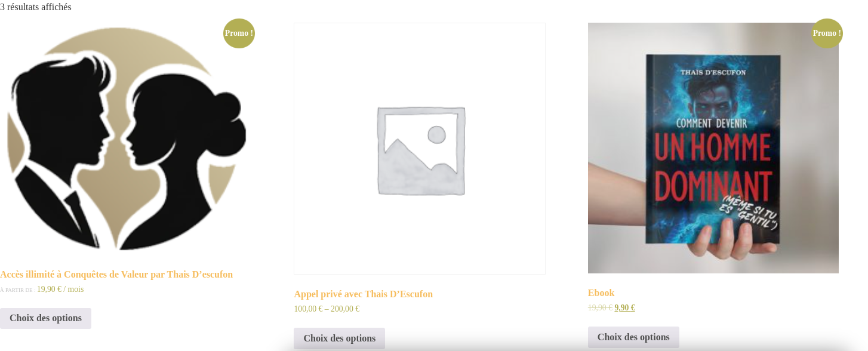
Task: Click the discounted '9,90 €' Ebook price
Action: click(624, 308)
